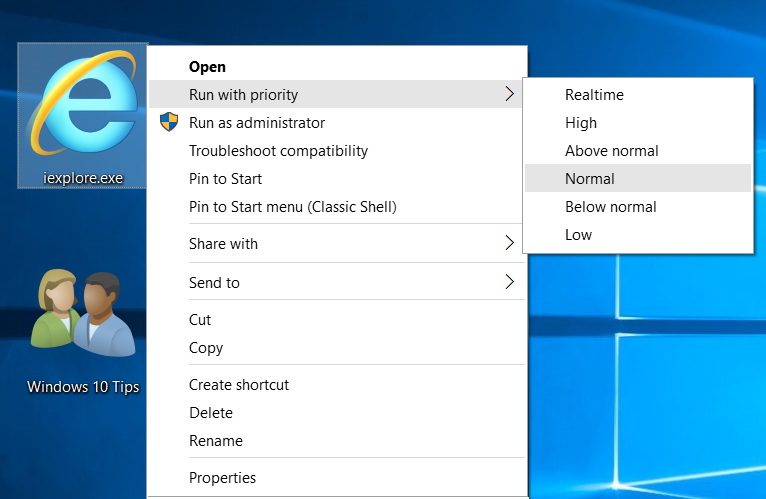
Task: Expand the Share with submenu arrow
Action: click(510, 243)
